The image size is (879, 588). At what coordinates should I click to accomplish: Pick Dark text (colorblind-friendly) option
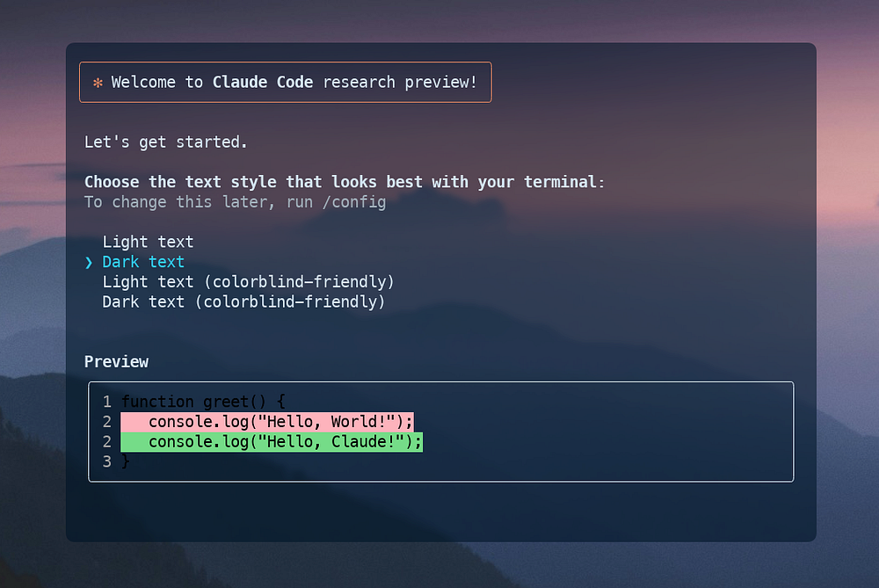[x=243, y=302]
